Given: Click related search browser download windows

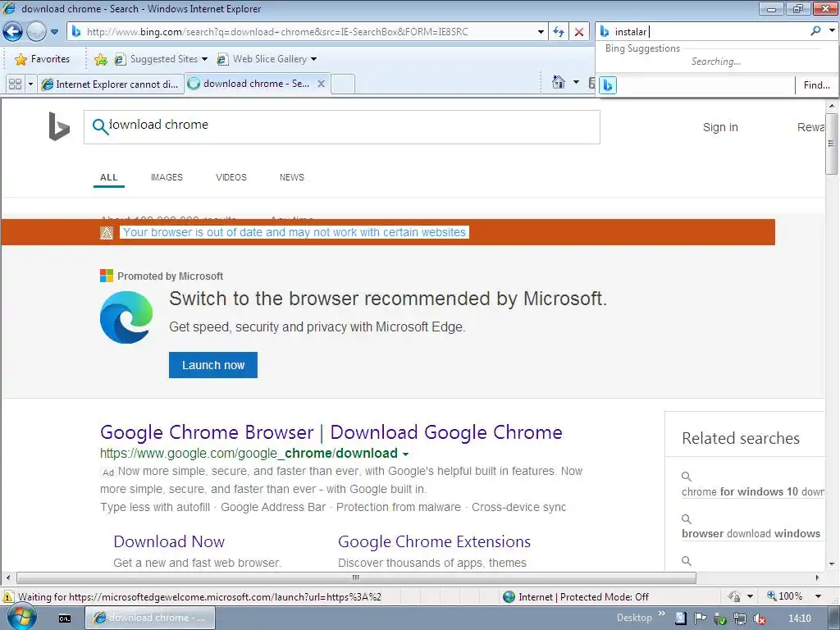Looking at the screenshot, I should pos(751,533).
